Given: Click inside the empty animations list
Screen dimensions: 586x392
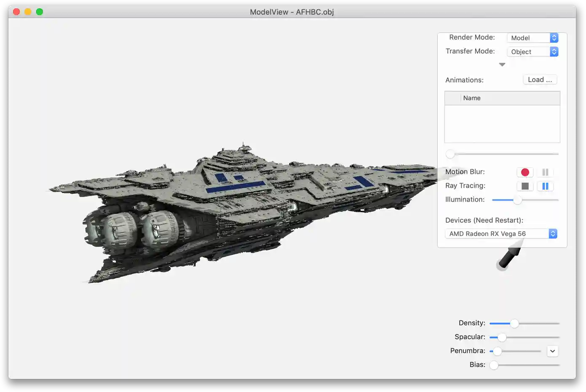Looking at the screenshot, I should tap(502, 124).
